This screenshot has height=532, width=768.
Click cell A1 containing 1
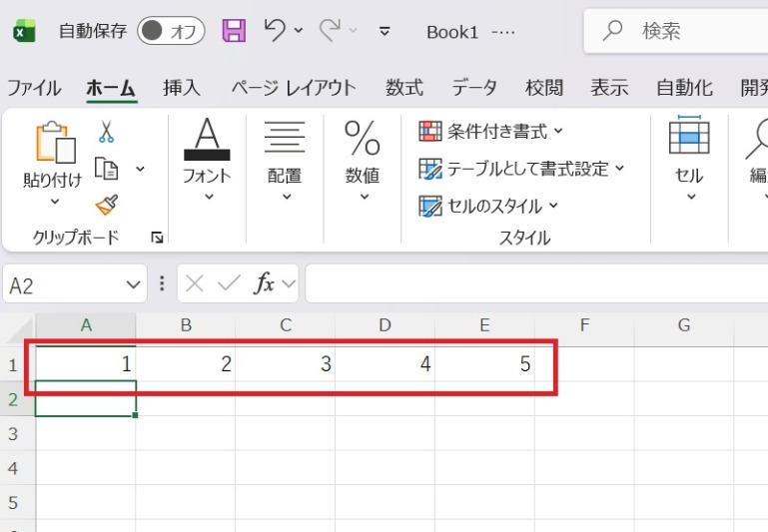(86, 364)
